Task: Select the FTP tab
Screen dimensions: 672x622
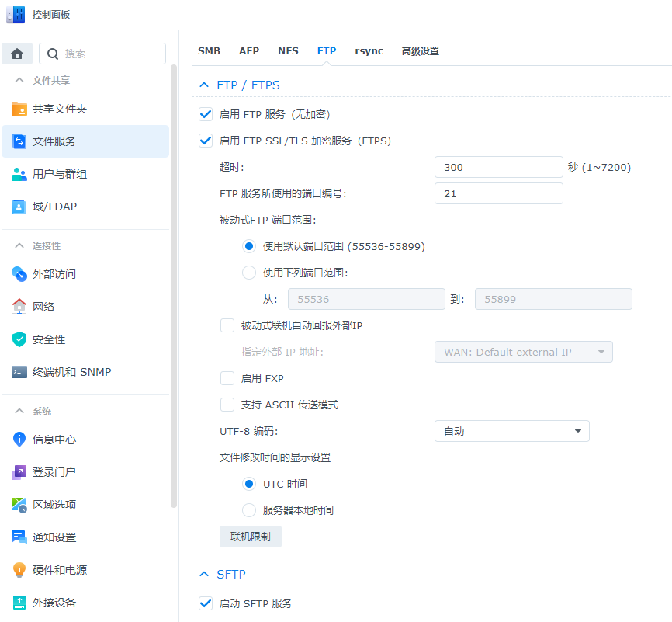Action: coord(327,51)
